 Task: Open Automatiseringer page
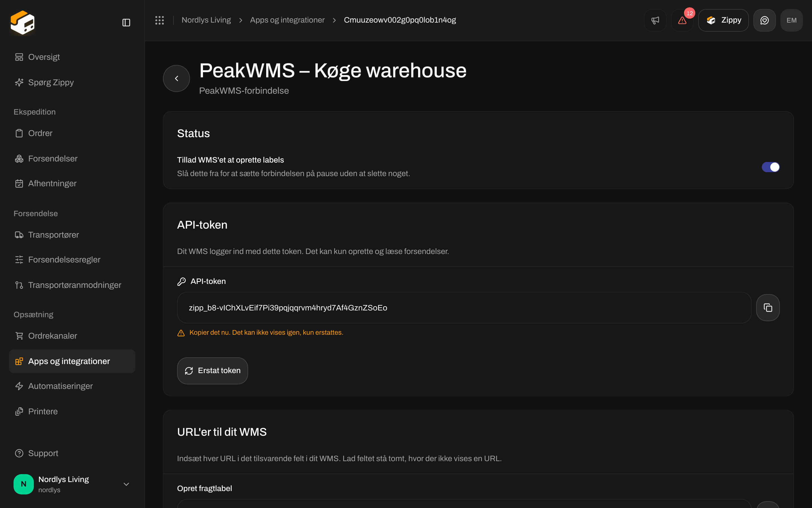[72, 386]
